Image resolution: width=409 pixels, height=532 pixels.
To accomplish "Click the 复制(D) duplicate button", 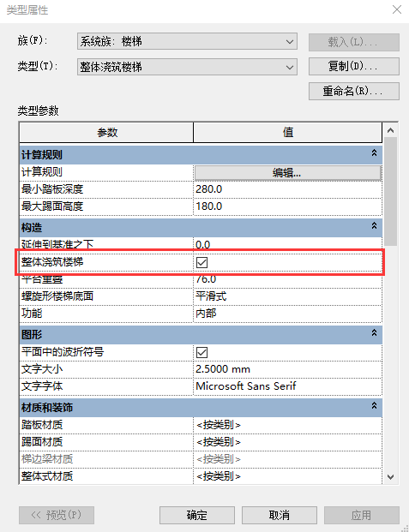I will pos(353,66).
